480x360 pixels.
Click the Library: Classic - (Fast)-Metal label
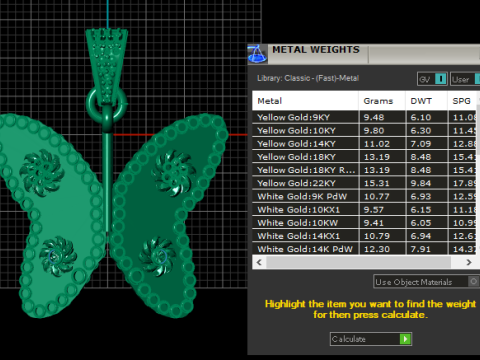pos(308,78)
